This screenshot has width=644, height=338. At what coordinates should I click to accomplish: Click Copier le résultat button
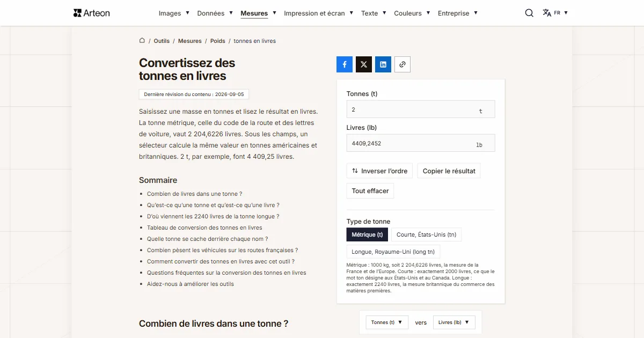(x=449, y=171)
